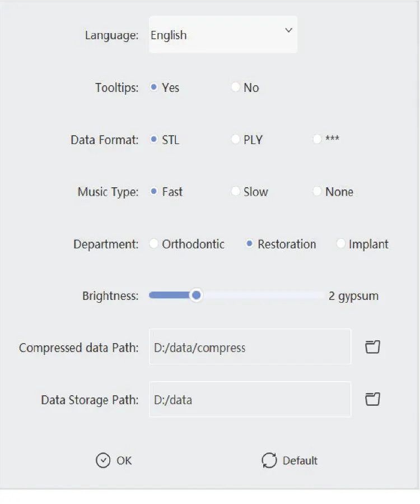Click the Data Storage Path text field

click(x=250, y=399)
